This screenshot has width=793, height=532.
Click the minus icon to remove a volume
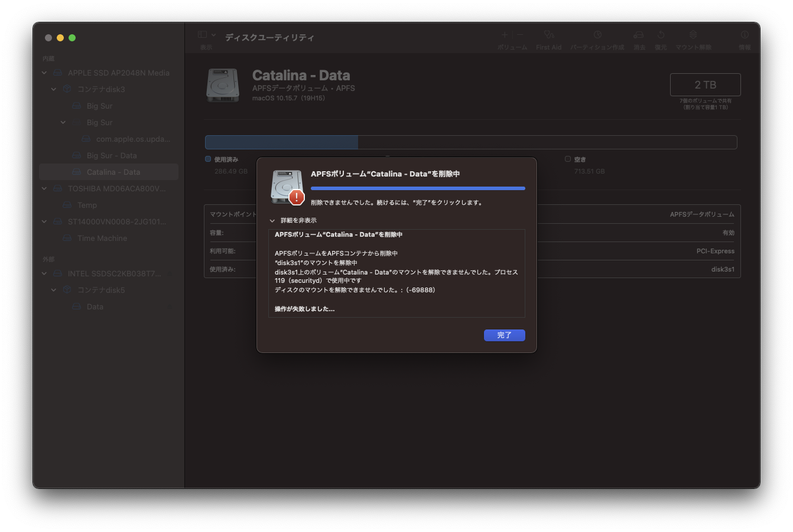point(520,35)
